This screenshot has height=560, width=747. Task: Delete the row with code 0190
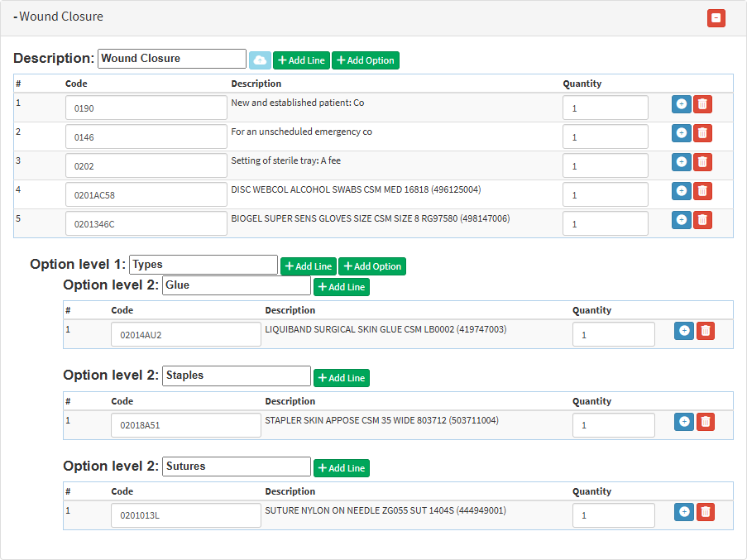[x=702, y=104]
